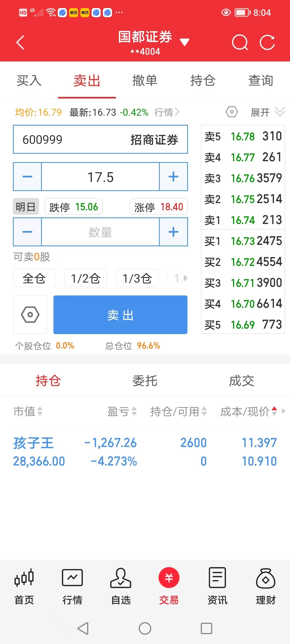Choose 1/3仓 position size
The height and width of the screenshot is (644, 290).
(137, 278)
